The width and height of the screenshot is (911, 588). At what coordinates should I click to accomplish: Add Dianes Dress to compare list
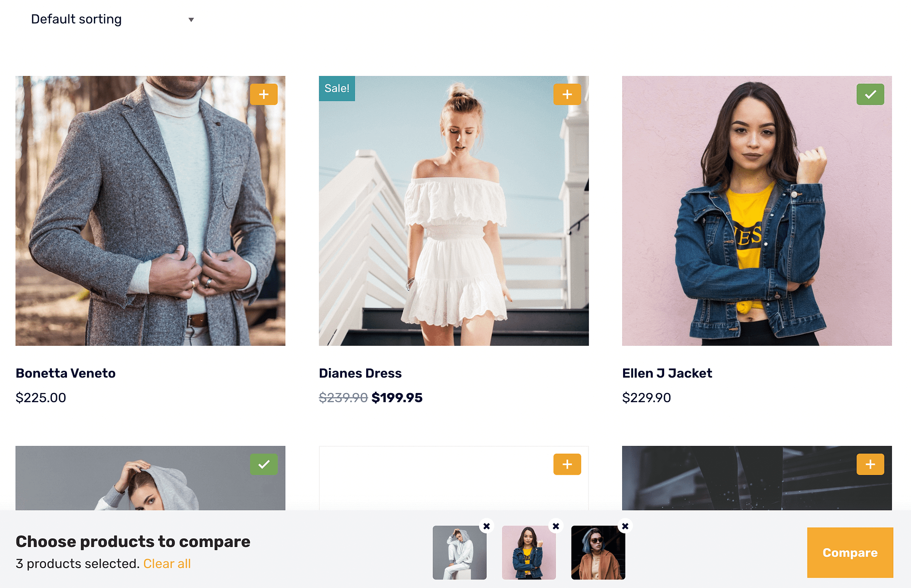pyautogui.click(x=567, y=94)
